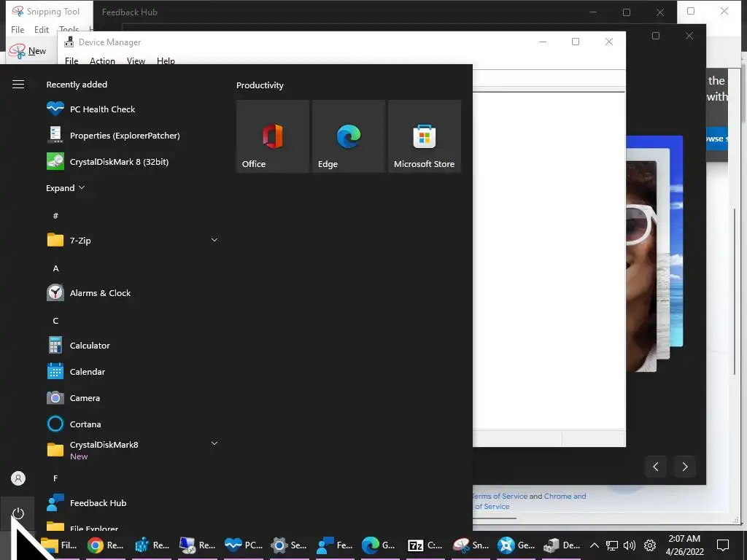Expand the CrystalDiskMark8 folder chevron
The width and height of the screenshot is (747, 560).
click(x=214, y=443)
